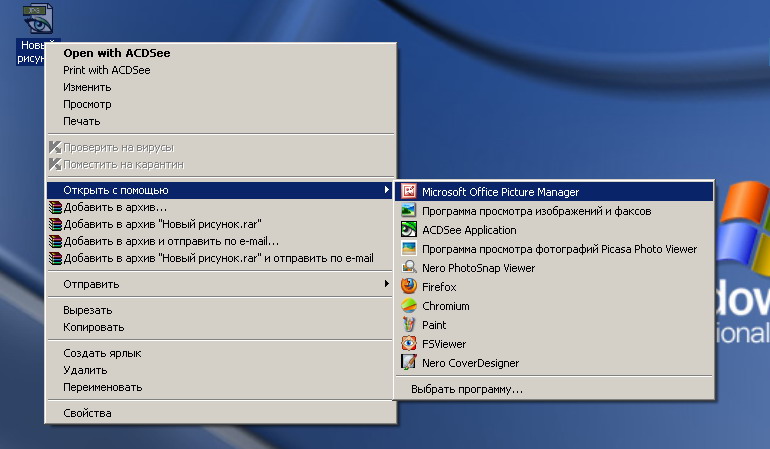Select Печать from context menu
770x449 pixels.
pyautogui.click(x=220, y=121)
